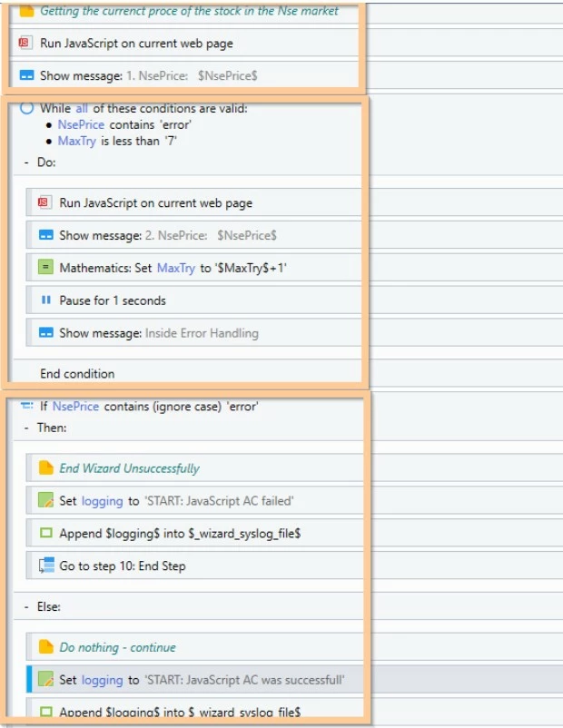Open the 'all' conditions selector in While
Viewport: 563px width, 728px height.
[82, 108]
